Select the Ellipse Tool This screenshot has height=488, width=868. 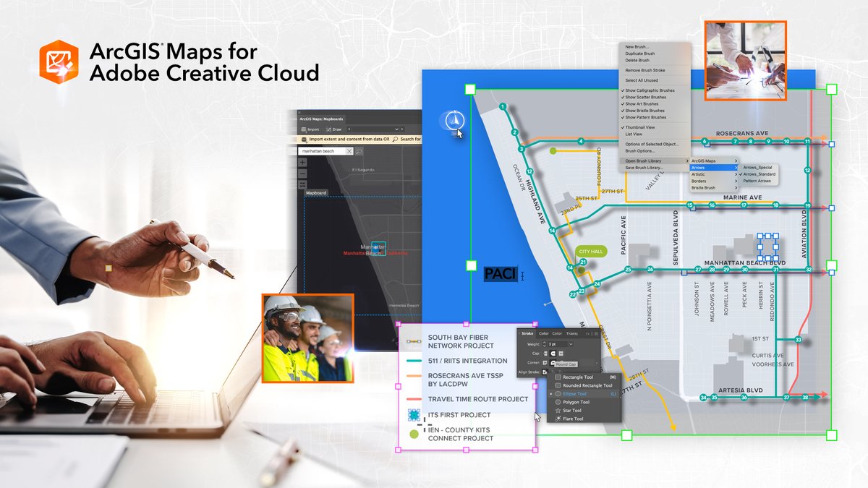587,394
